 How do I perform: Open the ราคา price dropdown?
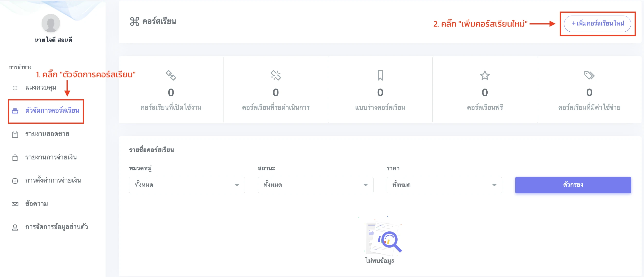[444, 185]
